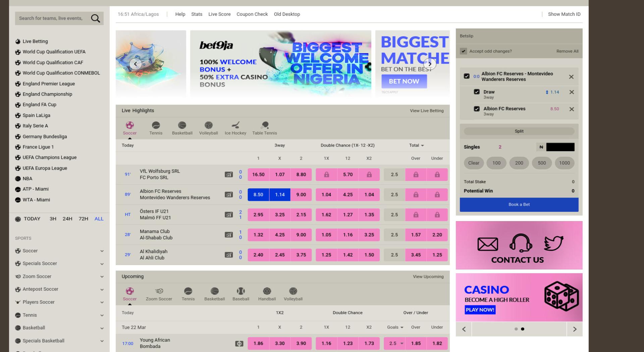Remove Draw selection from betslip
This screenshot has width=644, height=352.
coord(572,92)
